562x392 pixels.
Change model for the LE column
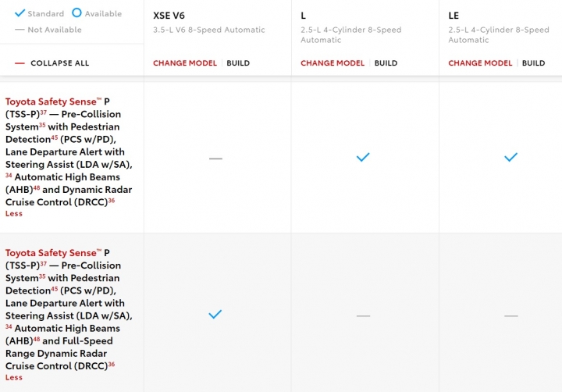click(480, 63)
